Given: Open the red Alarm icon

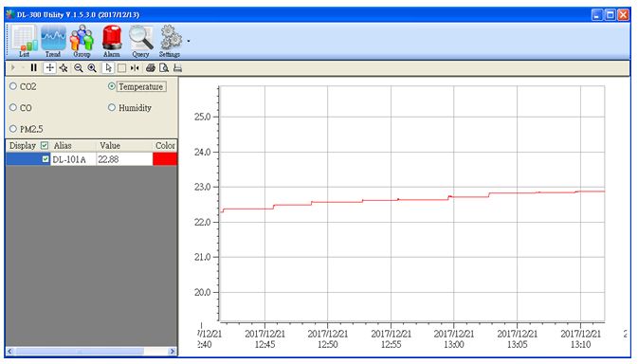Looking at the screenshot, I should point(112,41).
